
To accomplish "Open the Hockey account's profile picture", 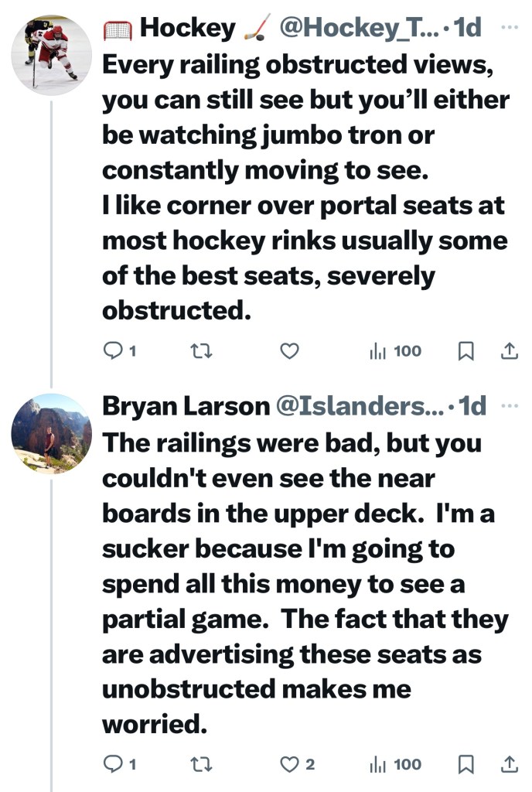I will (52, 53).
